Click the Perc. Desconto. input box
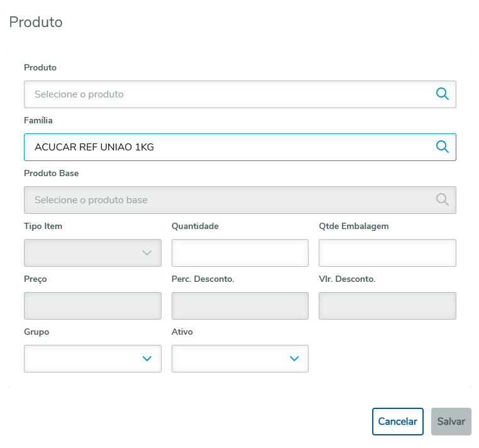 pyautogui.click(x=239, y=306)
